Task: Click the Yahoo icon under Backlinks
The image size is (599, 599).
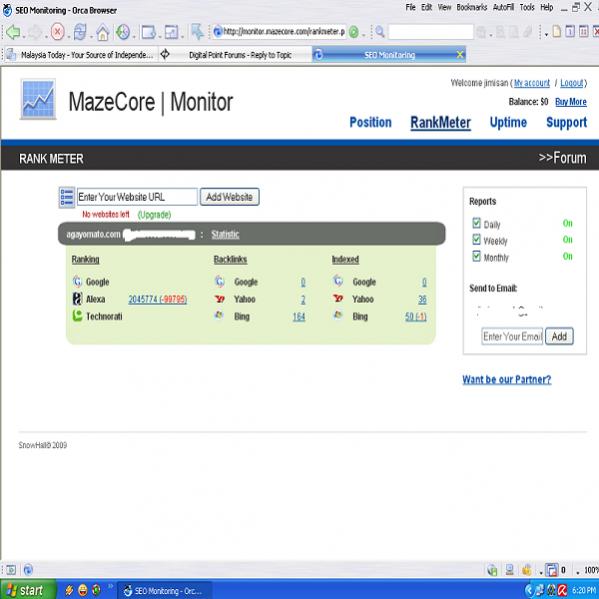Action: [x=220, y=299]
